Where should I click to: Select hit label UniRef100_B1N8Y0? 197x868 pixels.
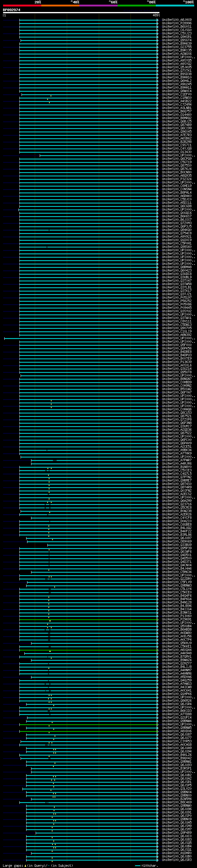click(x=177, y=467)
